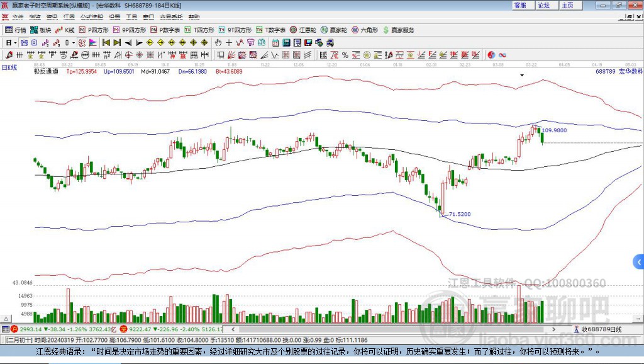Select the red fan lines tool
Screen dimensions: 644x364
tap(231, 55)
